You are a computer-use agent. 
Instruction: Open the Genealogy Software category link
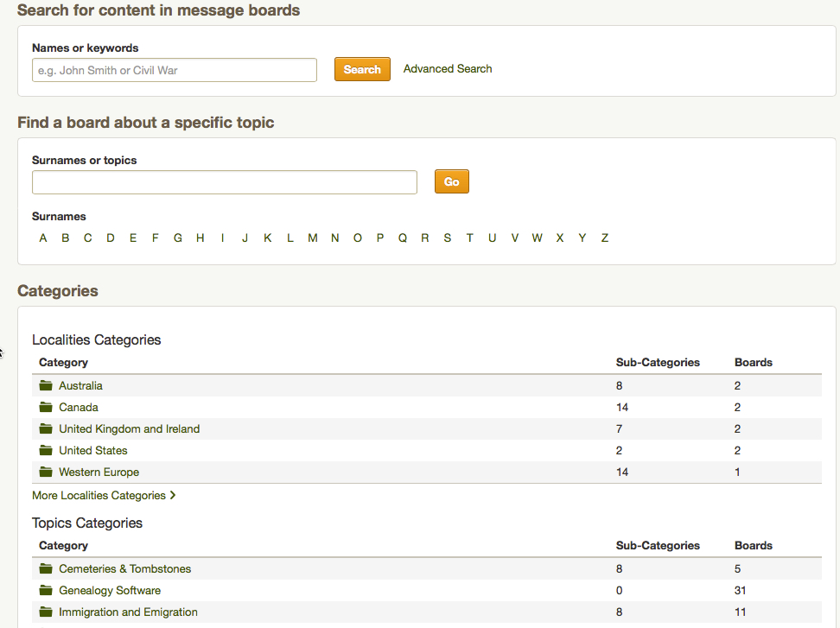click(110, 590)
